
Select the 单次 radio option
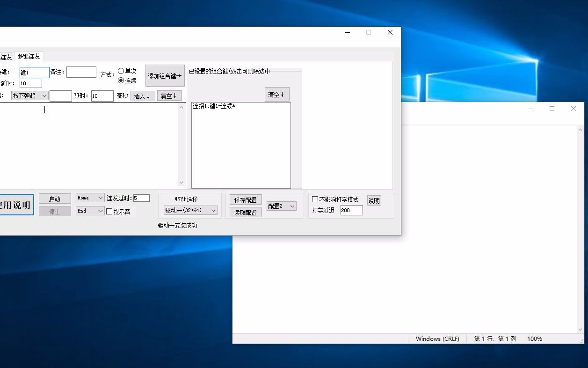121,70
